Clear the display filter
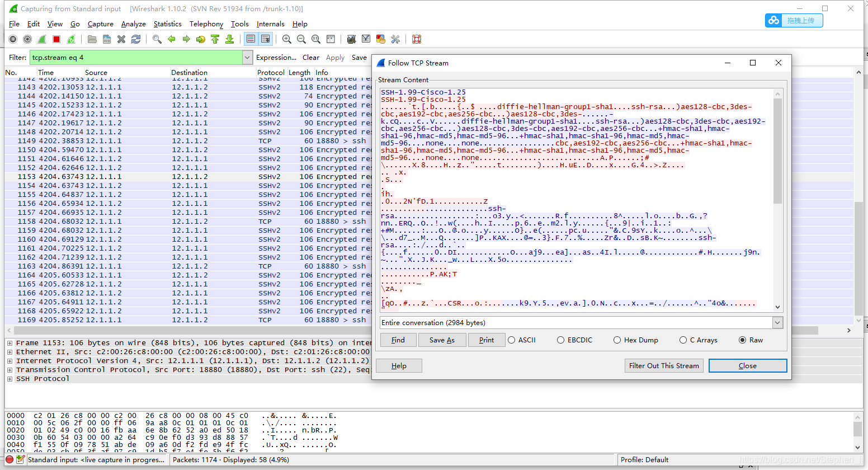 [311, 58]
